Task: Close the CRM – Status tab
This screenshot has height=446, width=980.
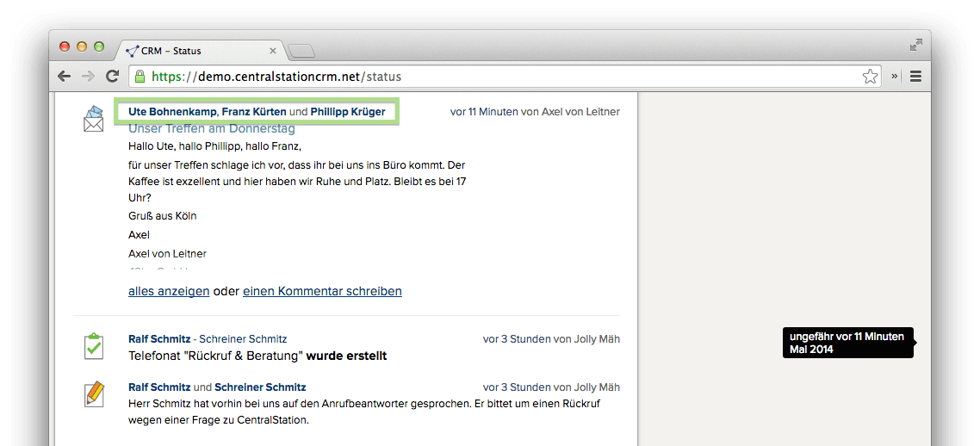Action: tap(273, 51)
